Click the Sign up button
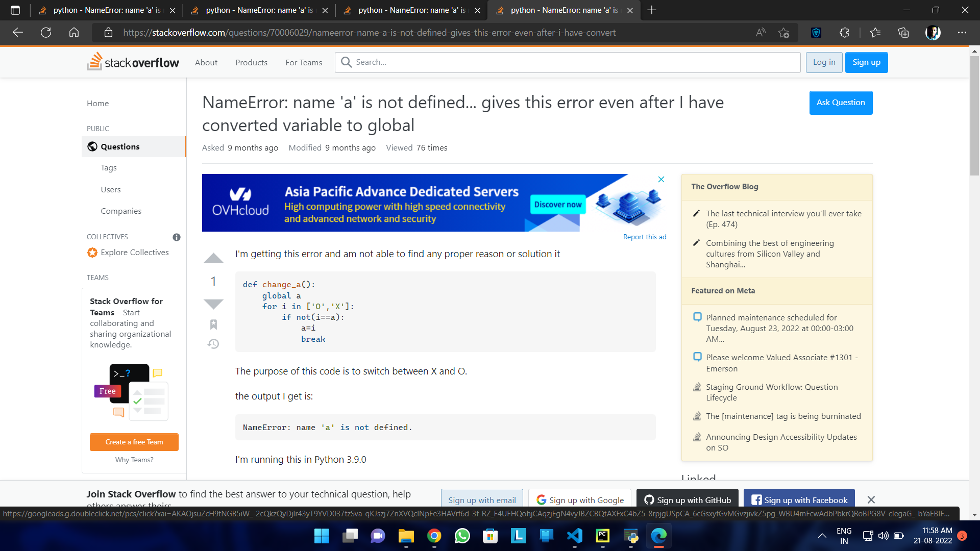Screen dimensions: 980x551 coord(866,62)
